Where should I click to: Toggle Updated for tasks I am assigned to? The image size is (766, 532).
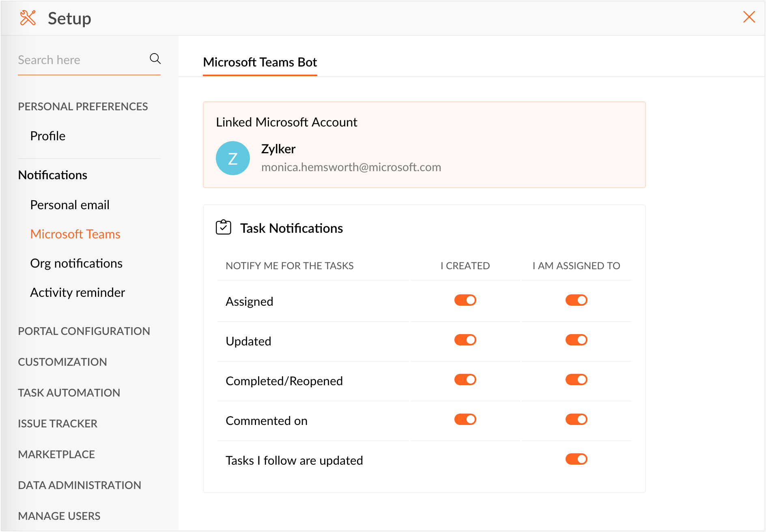(x=576, y=340)
